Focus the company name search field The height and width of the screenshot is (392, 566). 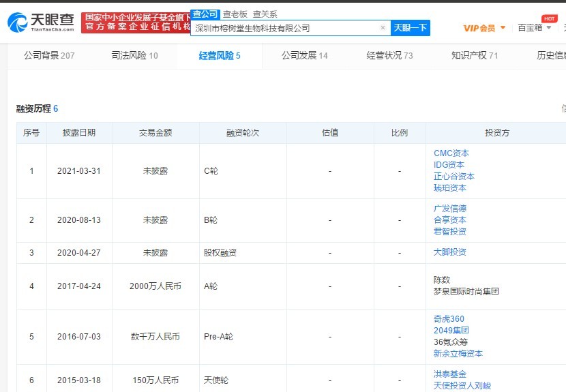(x=291, y=28)
